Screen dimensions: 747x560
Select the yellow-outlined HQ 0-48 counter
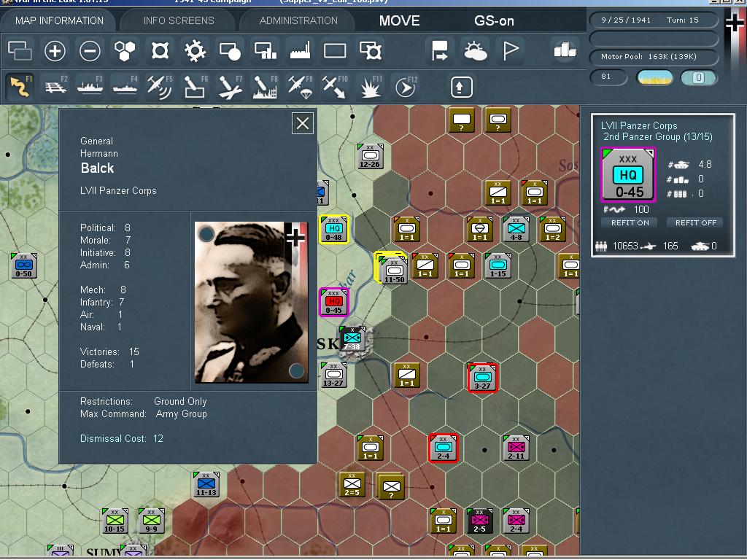(334, 229)
